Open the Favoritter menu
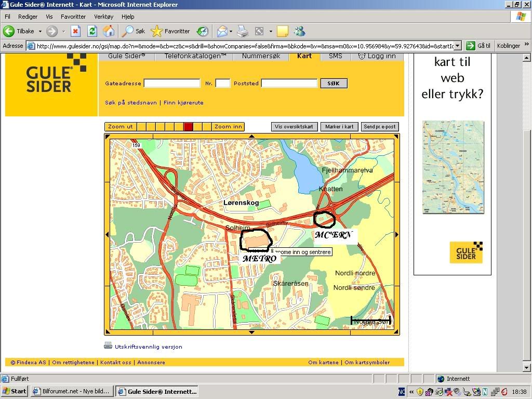The width and height of the screenshot is (532, 399). (x=73, y=17)
